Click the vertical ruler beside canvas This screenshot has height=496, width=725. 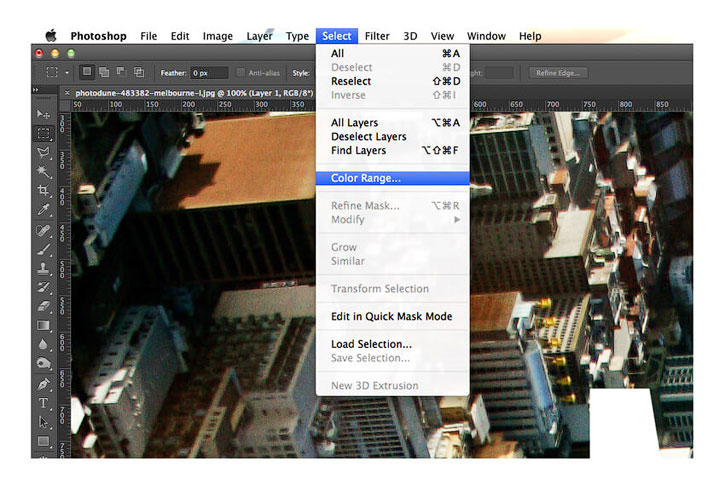click(64, 284)
